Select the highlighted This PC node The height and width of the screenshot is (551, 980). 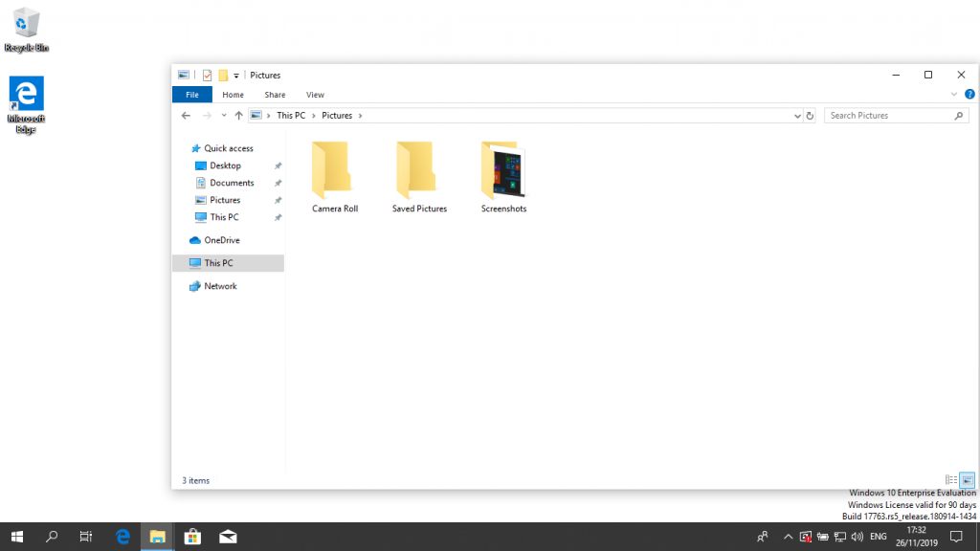pyautogui.click(x=228, y=263)
